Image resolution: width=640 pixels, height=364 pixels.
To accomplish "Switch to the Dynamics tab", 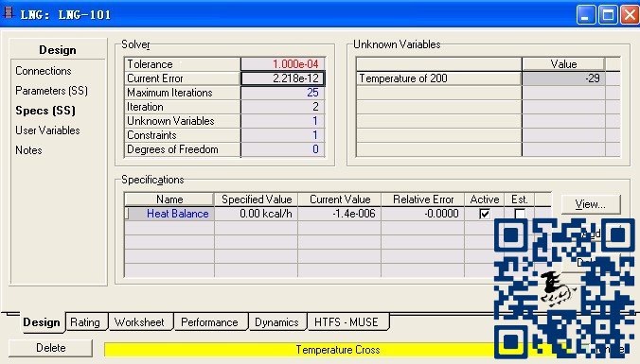I will point(276,322).
